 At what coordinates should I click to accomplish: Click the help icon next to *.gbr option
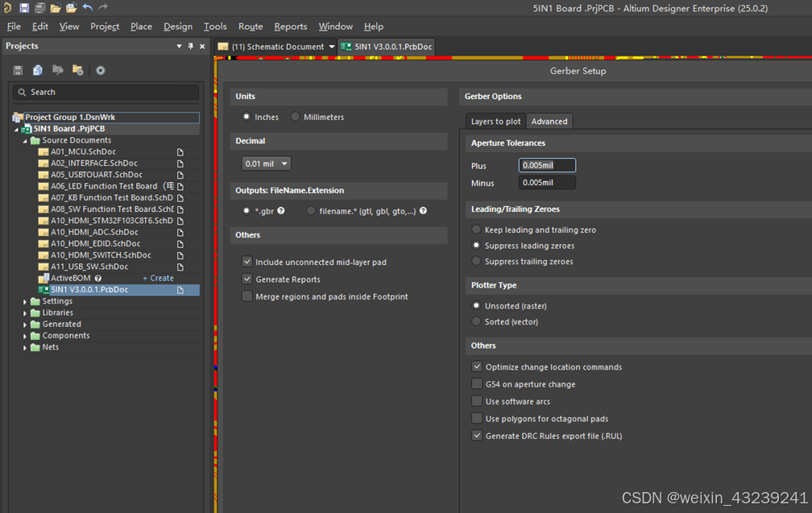280,211
